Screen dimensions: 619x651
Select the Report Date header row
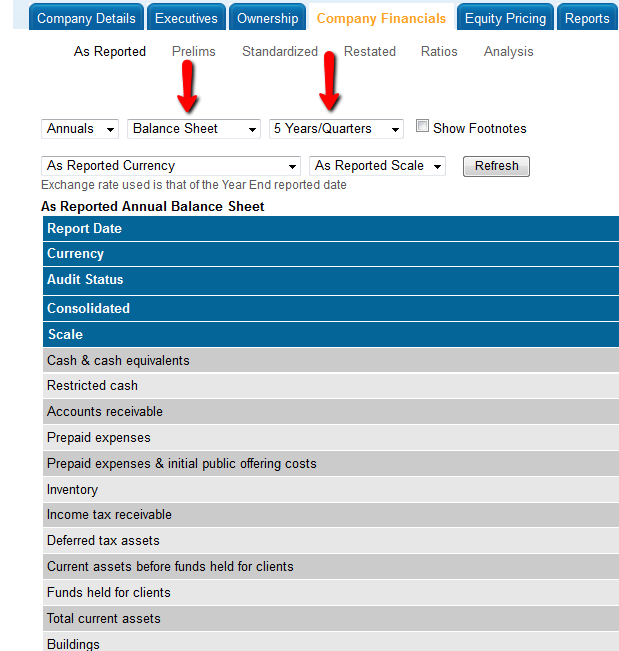331,228
